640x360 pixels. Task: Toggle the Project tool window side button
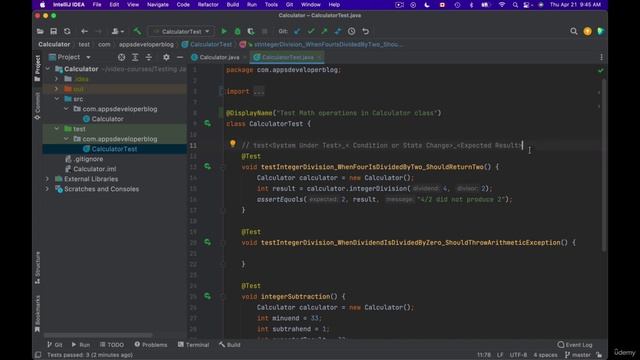37,68
